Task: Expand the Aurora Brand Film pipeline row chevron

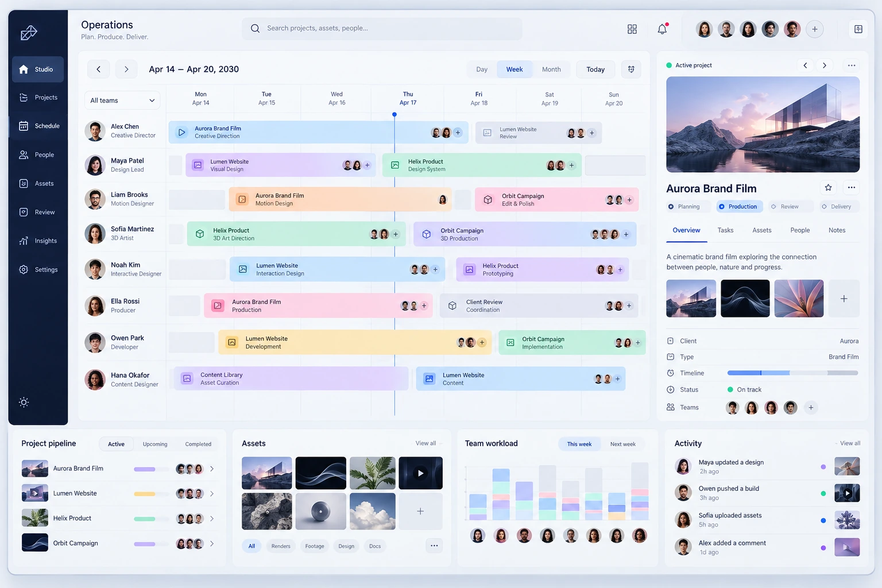Action: (212, 469)
